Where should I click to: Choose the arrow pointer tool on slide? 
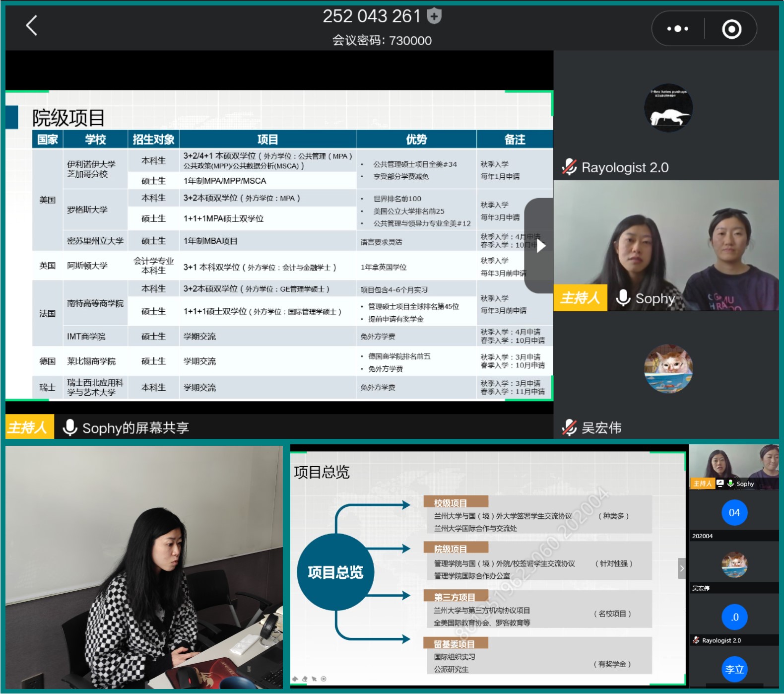pyautogui.click(x=314, y=679)
